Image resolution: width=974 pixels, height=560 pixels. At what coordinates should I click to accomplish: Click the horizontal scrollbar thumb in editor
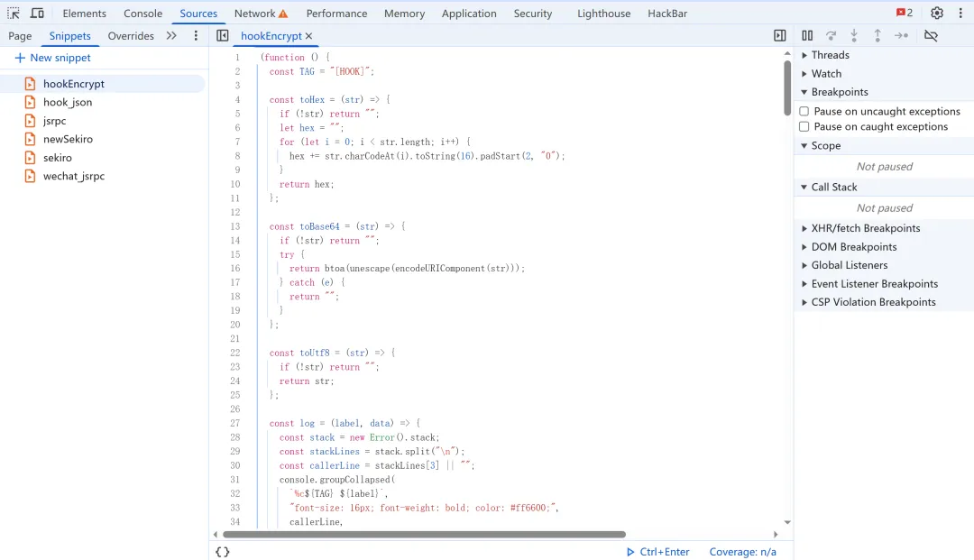click(x=424, y=534)
